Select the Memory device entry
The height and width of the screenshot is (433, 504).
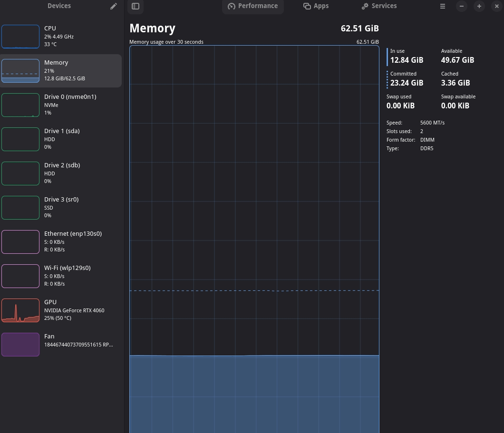pyautogui.click(x=61, y=71)
